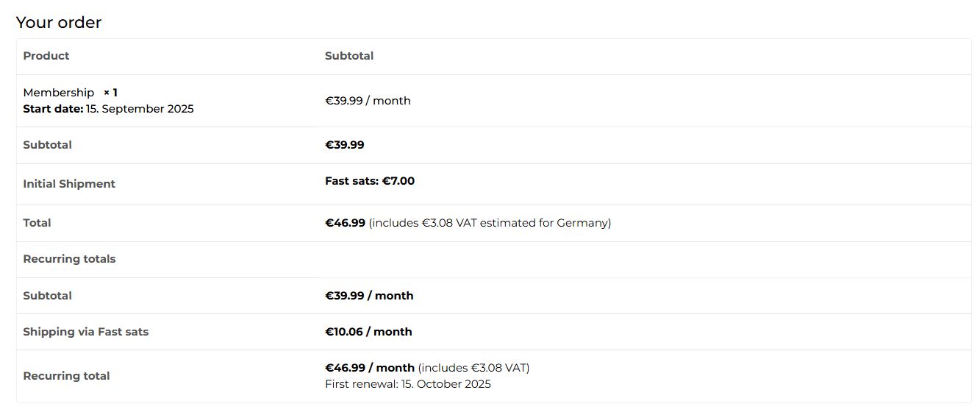This screenshot has width=980, height=415.
Task: Click the Recurring totals heading
Action: pos(69,259)
